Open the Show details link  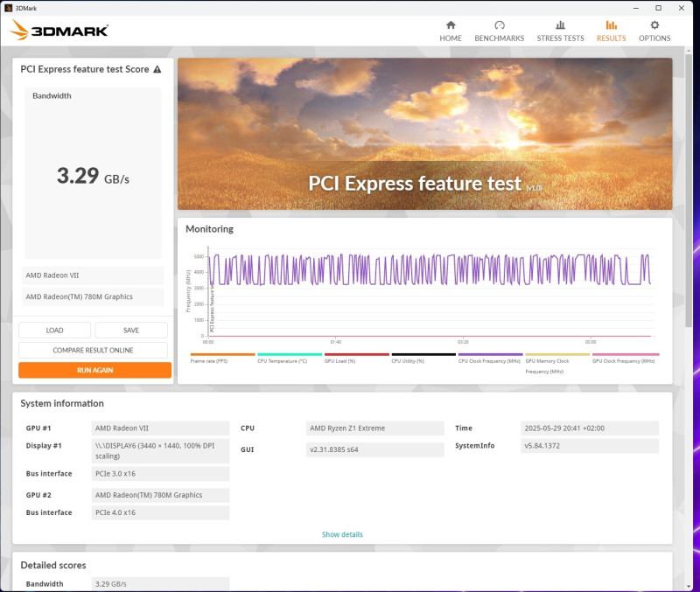point(342,534)
